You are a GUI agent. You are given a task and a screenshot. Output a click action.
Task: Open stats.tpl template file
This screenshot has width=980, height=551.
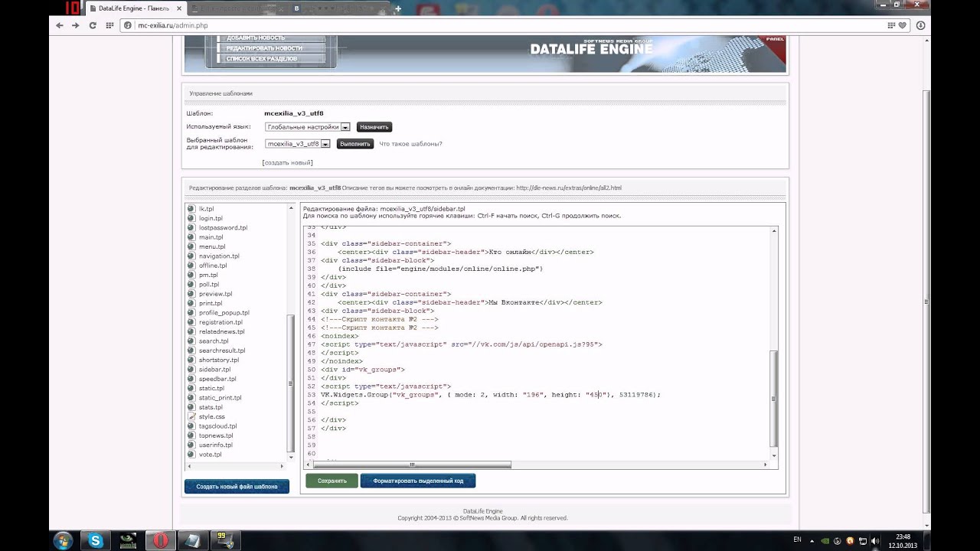(x=211, y=407)
